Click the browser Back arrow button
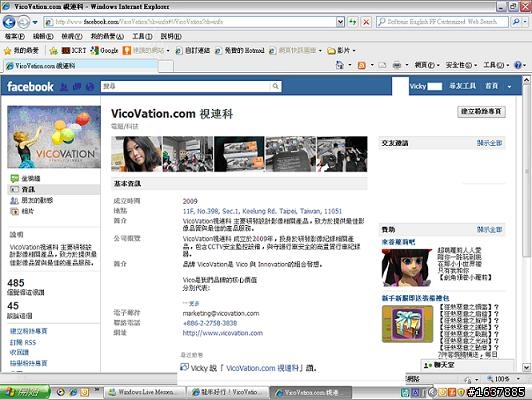 (9, 22)
